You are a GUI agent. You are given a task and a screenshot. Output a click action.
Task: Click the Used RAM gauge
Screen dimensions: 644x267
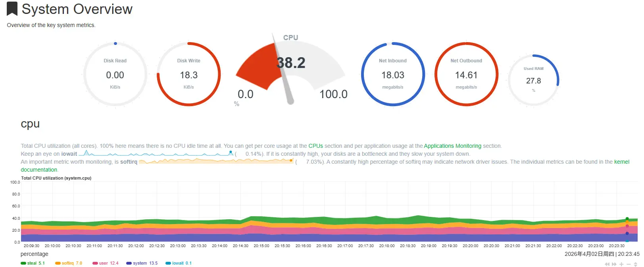pos(533,80)
